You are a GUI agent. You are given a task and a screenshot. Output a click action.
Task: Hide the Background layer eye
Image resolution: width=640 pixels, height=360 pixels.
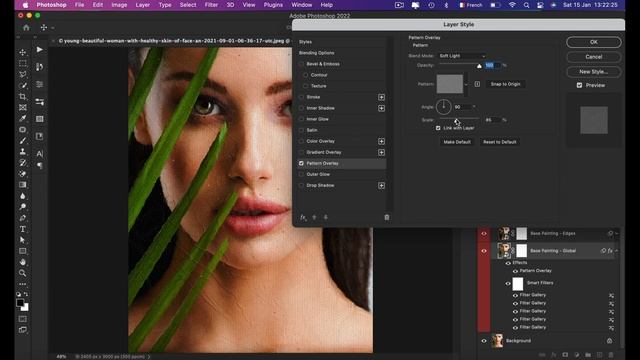(484, 341)
